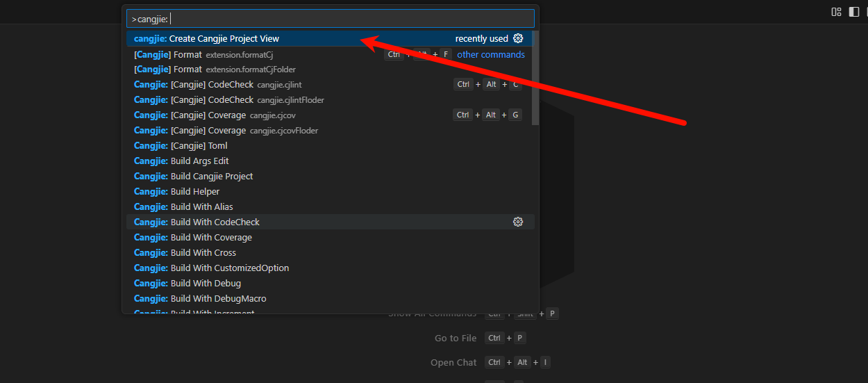The image size is (868, 383).
Task: Run Cangjie: Build With Debug
Action: pyautogui.click(x=331, y=283)
